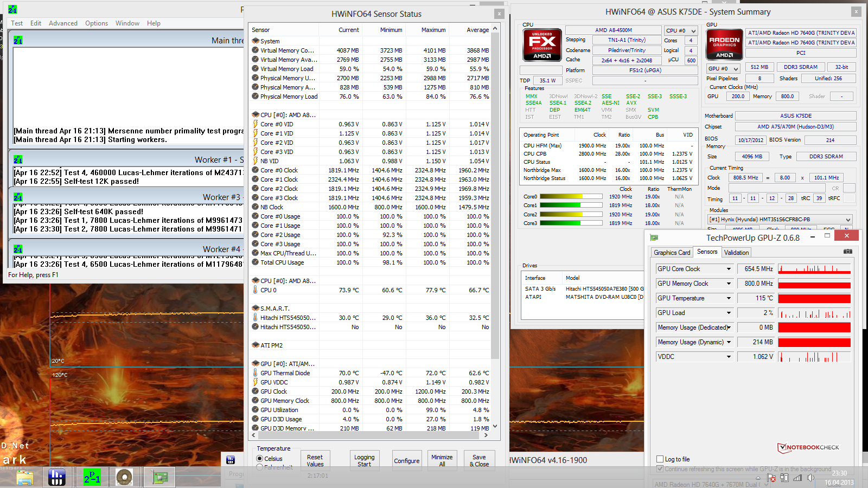Click the GPU-Z title bar icon
The height and width of the screenshot is (488, 868).
click(654, 237)
